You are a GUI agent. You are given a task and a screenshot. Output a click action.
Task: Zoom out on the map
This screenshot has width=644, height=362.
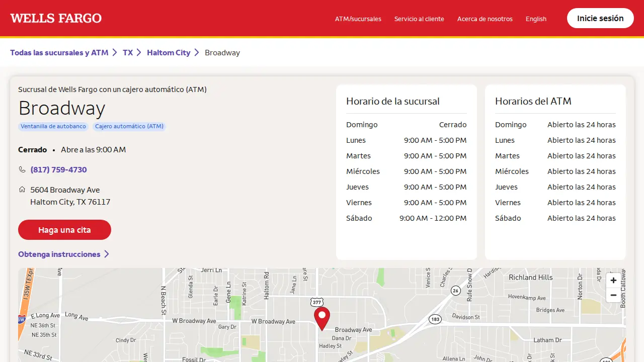(613, 295)
